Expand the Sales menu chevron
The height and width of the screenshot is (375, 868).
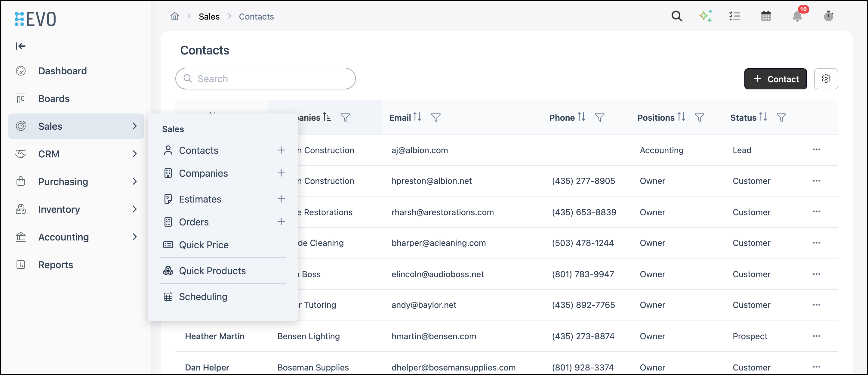134,126
